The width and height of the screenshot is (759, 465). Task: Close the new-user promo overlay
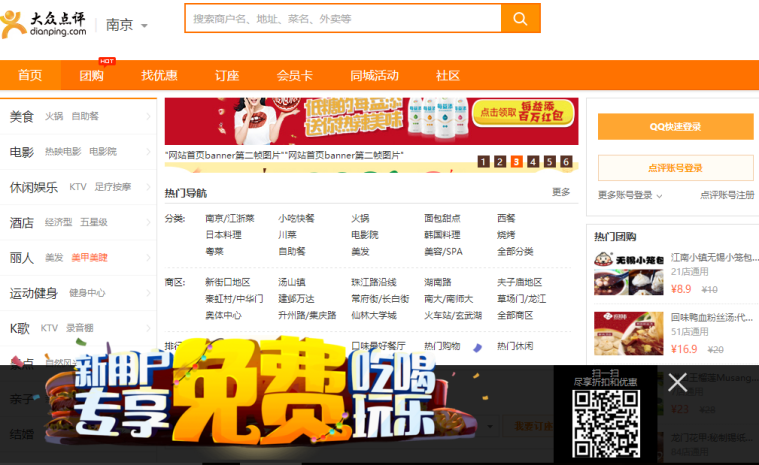[677, 382]
